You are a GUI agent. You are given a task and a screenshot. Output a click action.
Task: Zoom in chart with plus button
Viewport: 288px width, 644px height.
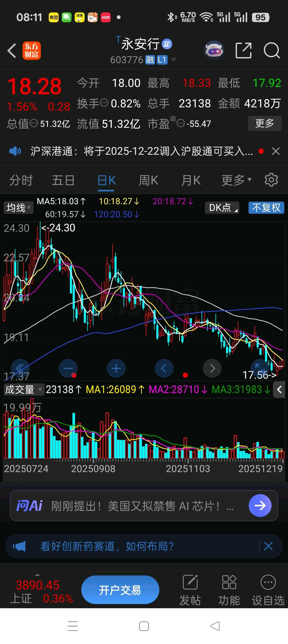[x=116, y=368]
